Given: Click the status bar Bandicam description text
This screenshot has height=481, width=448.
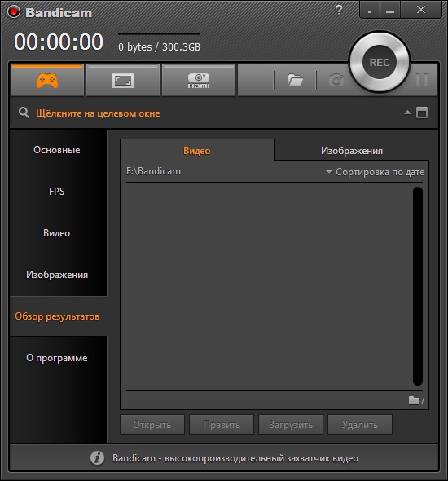Looking at the screenshot, I should (x=235, y=458).
